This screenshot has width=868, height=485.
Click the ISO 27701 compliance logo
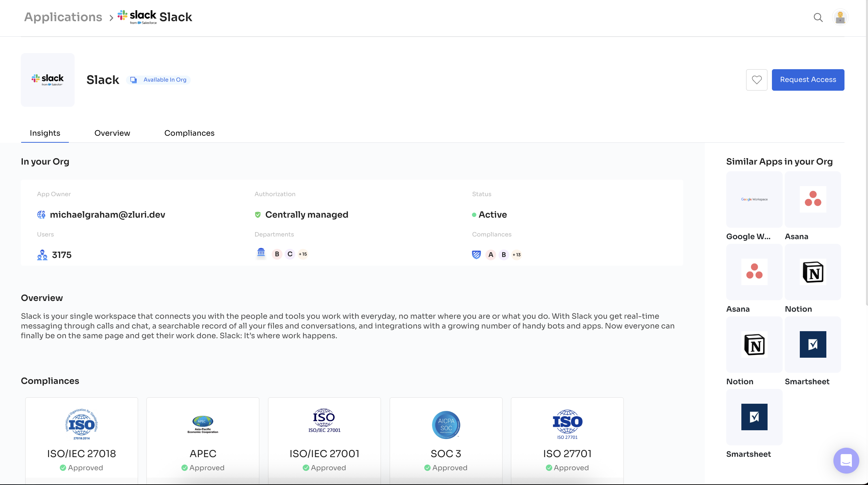tap(567, 425)
